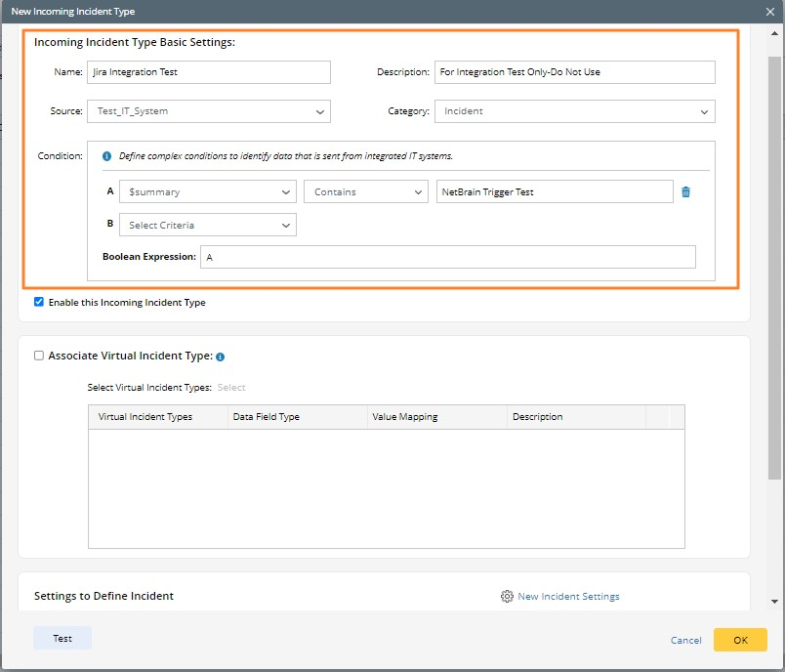Image resolution: width=785 pixels, height=672 pixels.
Task: Open the Source dropdown showing Test_IT_System
Action: [x=209, y=111]
